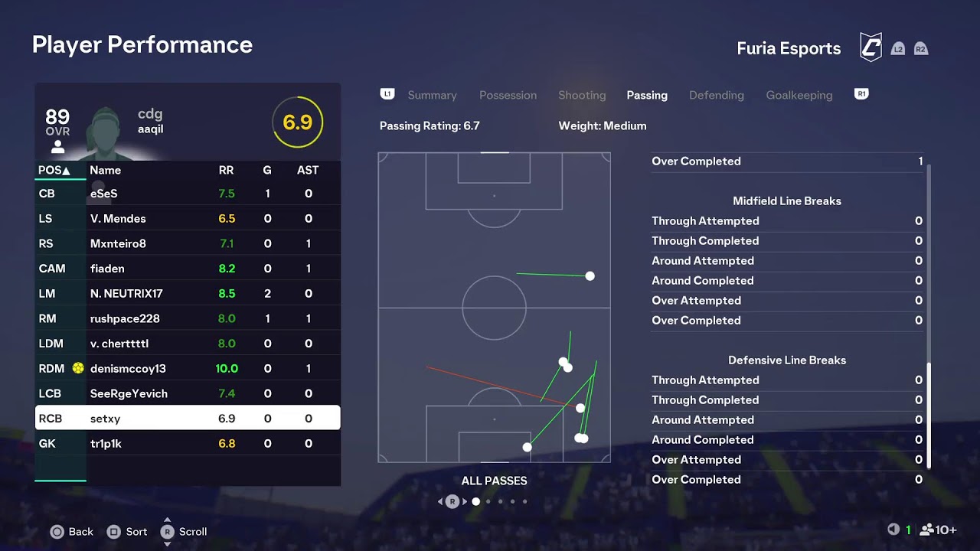
Task: Click the square Sort button icon
Action: pyautogui.click(x=114, y=532)
